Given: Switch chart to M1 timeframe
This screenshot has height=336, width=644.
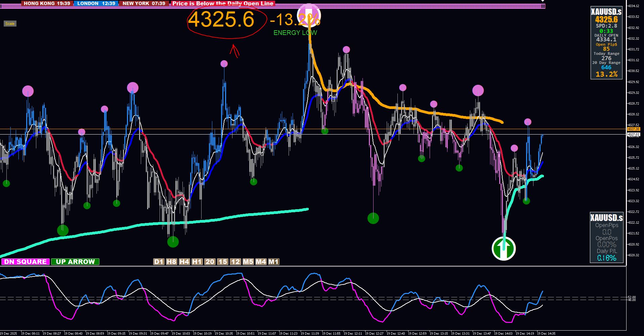Looking at the screenshot, I should 273,262.
